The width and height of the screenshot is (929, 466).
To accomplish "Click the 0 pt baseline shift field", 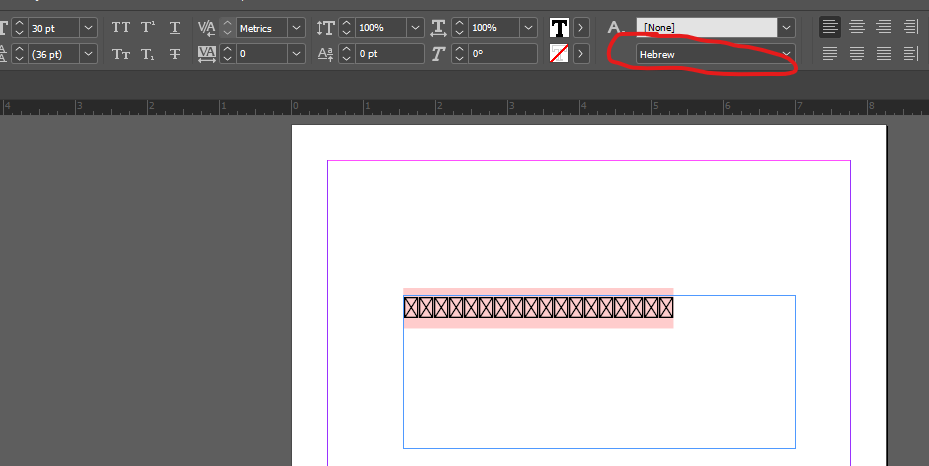I will (389, 54).
